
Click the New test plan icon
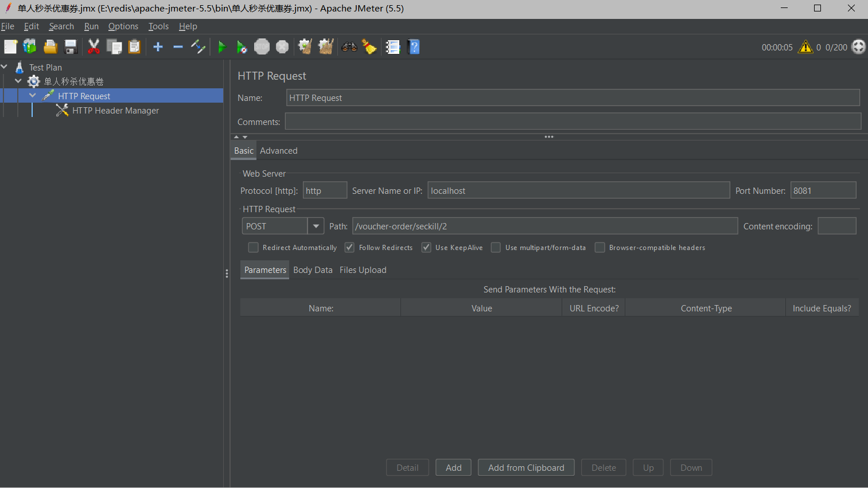pos(11,47)
